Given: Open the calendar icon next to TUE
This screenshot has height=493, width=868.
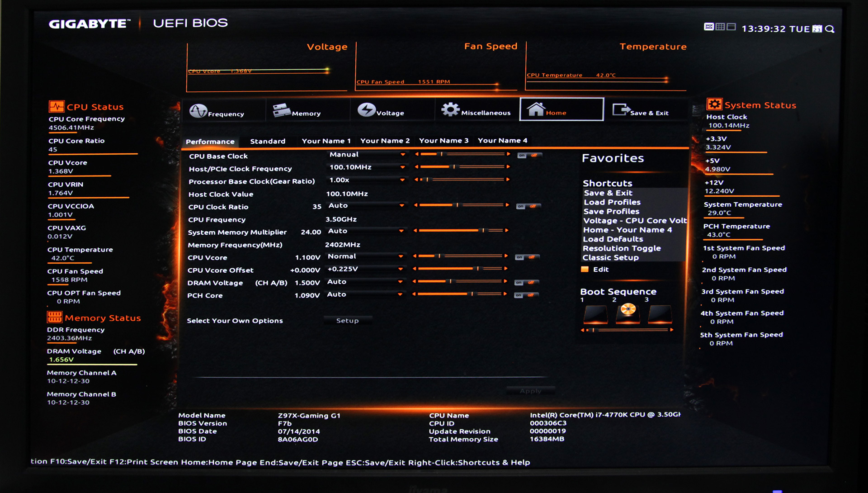Looking at the screenshot, I should click(817, 29).
